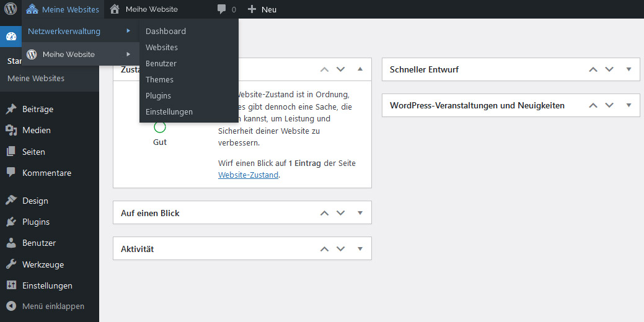This screenshot has width=644, height=322.
Task: Click the Seiten pages icon
Action: tap(11, 152)
